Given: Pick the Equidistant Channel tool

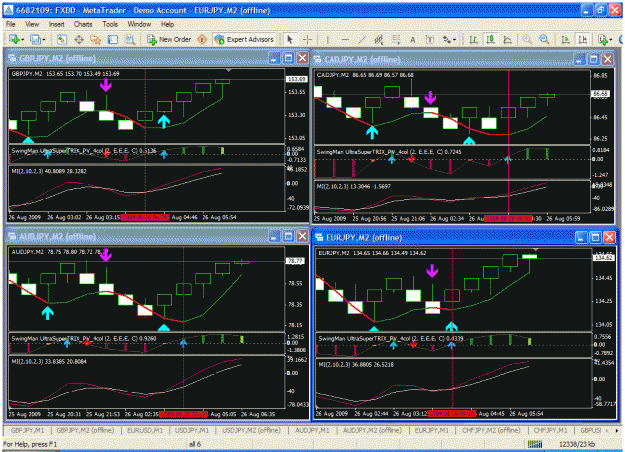Looking at the screenshot, I should 379,39.
